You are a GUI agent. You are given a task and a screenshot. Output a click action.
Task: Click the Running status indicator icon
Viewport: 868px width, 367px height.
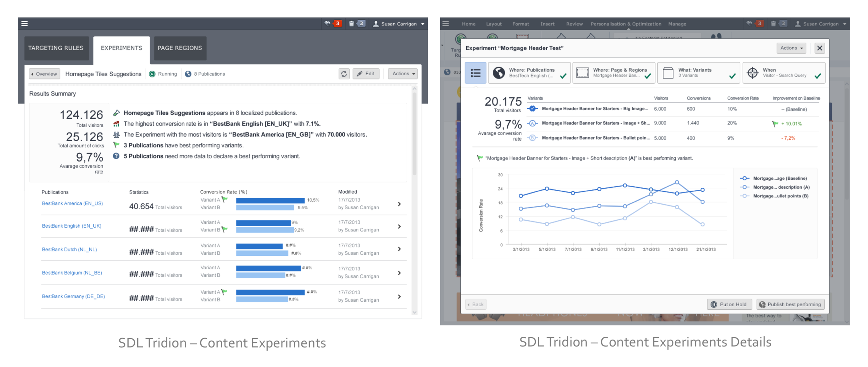coord(152,74)
